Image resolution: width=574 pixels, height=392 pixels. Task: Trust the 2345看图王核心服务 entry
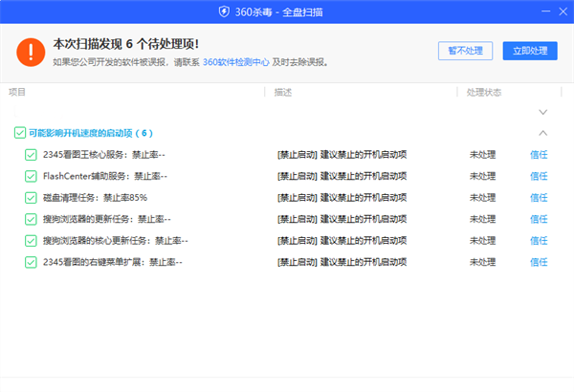coord(539,154)
